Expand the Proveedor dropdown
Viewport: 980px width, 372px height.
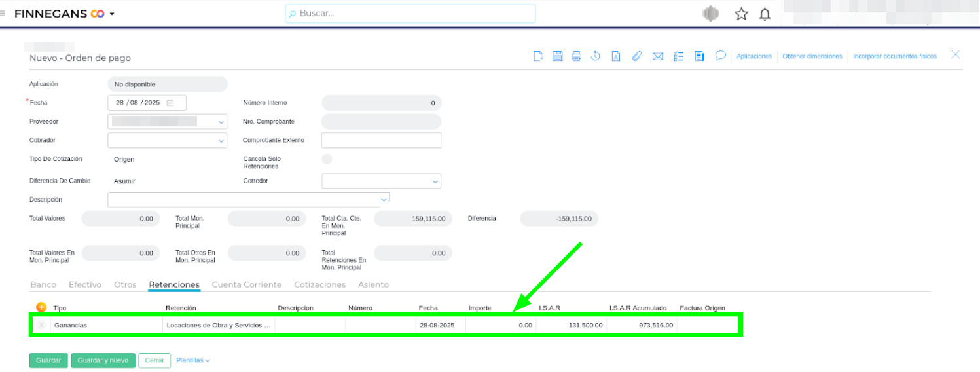point(221,122)
